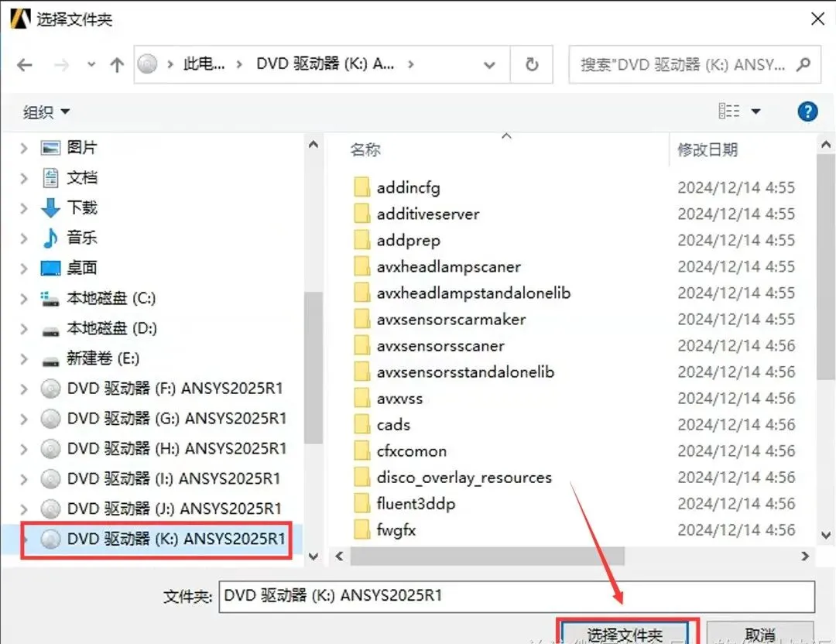Cancel the dialog with 取消
The image size is (836, 644).
click(760, 633)
